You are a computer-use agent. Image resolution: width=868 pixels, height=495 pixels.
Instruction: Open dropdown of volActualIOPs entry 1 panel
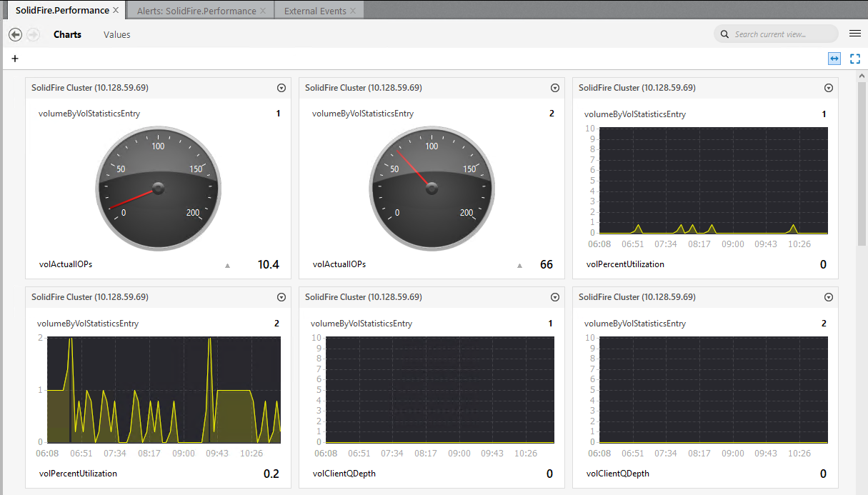(x=281, y=88)
